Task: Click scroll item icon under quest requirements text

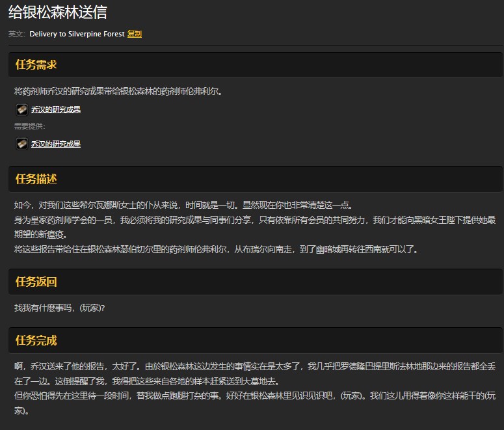Action: pyautogui.click(x=22, y=110)
